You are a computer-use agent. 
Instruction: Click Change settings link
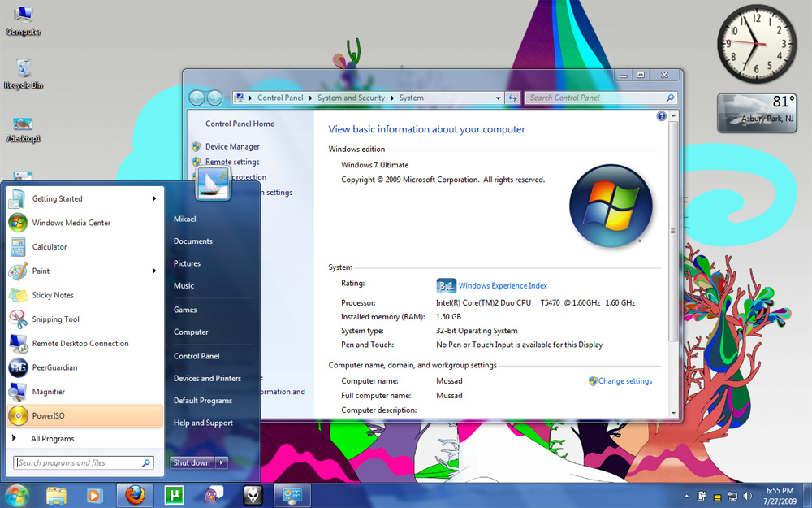[x=625, y=381]
